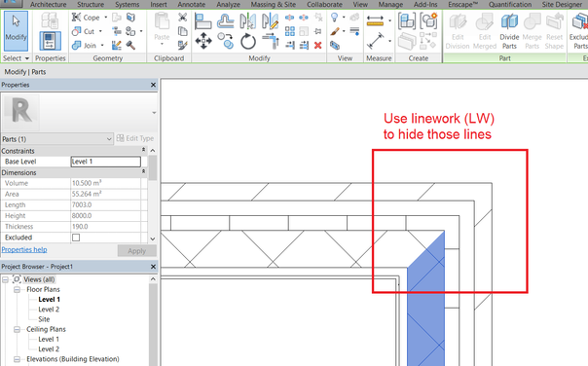Collapse the Floor Plans node
Image resolution: width=588 pixels, height=366 pixels.
click(17, 289)
